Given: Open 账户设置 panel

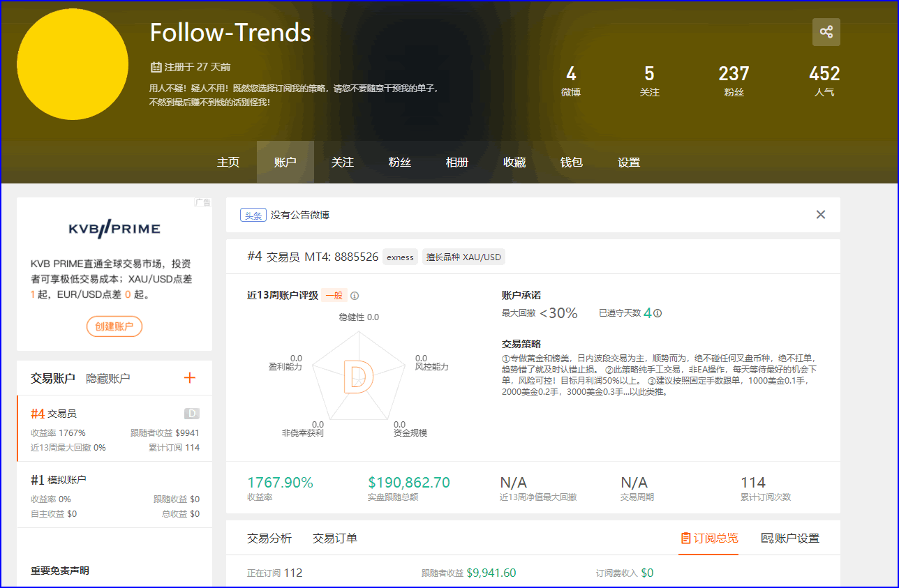Looking at the screenshot, I should coord(790,538).
